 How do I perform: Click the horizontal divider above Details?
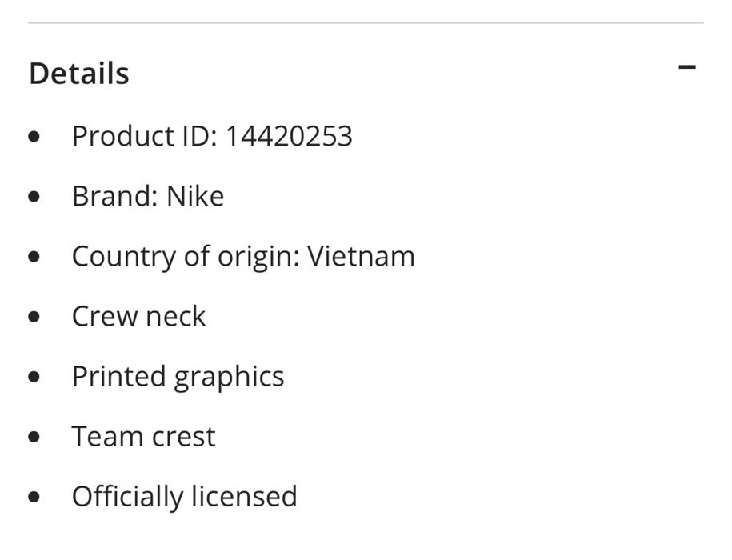click(x=366, y=22)
